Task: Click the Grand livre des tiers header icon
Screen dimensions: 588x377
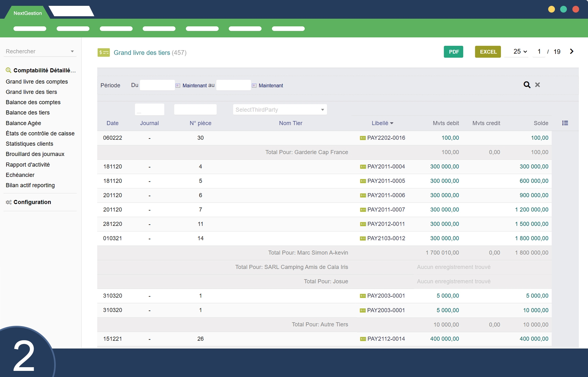Action: tap(104, 52)
